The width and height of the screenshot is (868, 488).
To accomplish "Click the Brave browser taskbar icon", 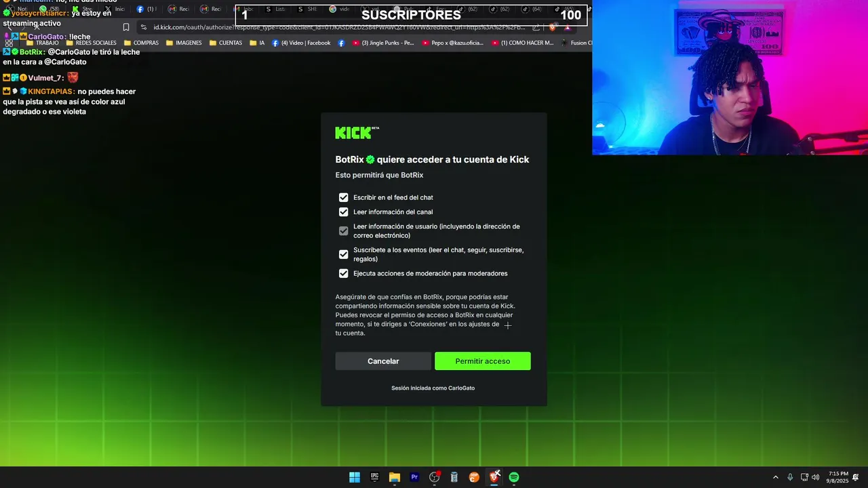I will click(x=494, y=477).
